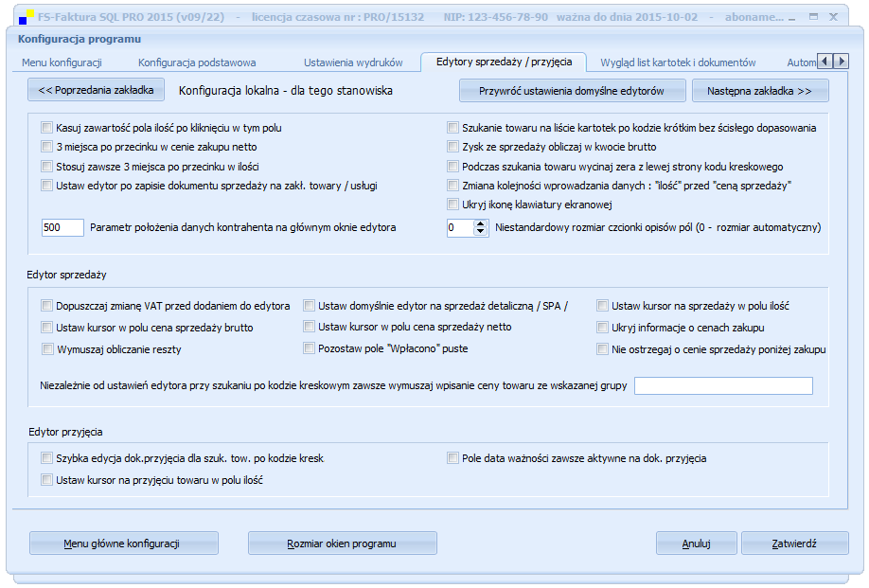
Task: Click Rozmiar okien programu button
Action: point(343,543)
